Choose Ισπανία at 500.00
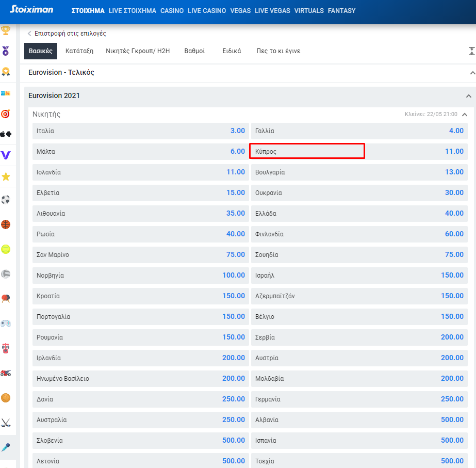This screenshot has height=468, width=476. (x=359, y=441)
